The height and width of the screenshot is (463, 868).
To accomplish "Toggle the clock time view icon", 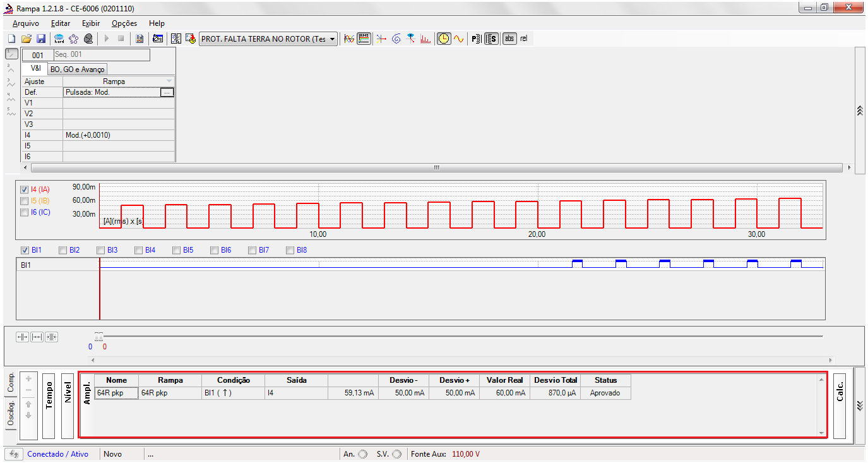I will [444, 39].
